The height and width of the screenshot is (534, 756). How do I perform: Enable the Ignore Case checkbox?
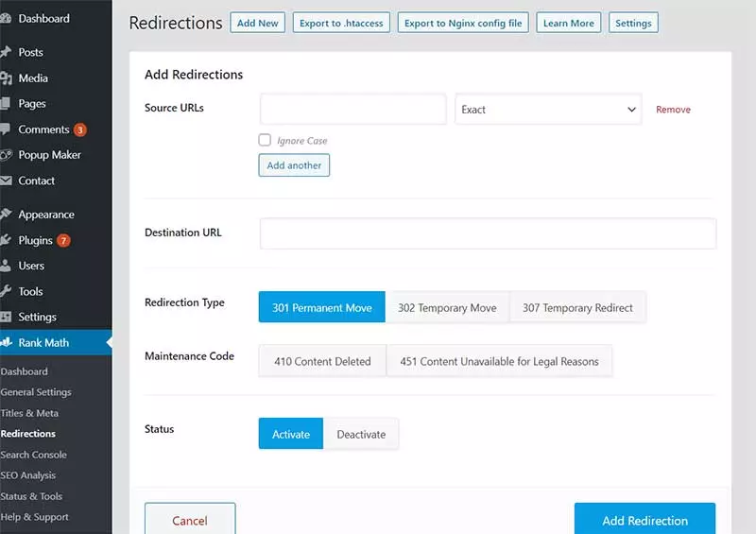pyautogui.click(x=265, y=140)
